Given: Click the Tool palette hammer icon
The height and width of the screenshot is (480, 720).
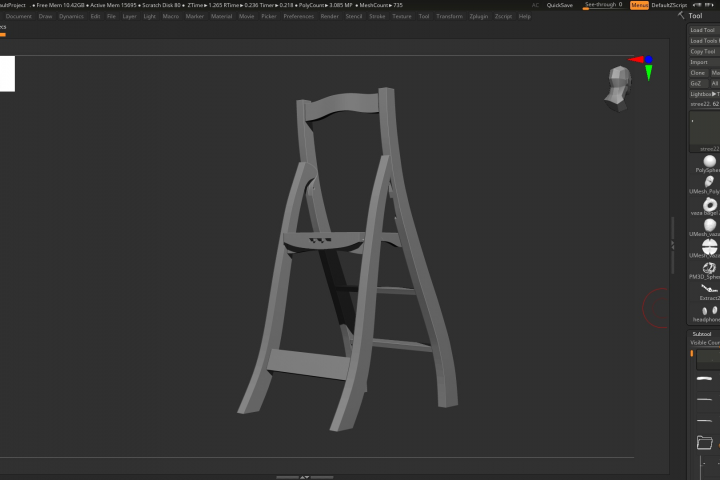Looking at the screenshot, I should [x=681, y=16].
